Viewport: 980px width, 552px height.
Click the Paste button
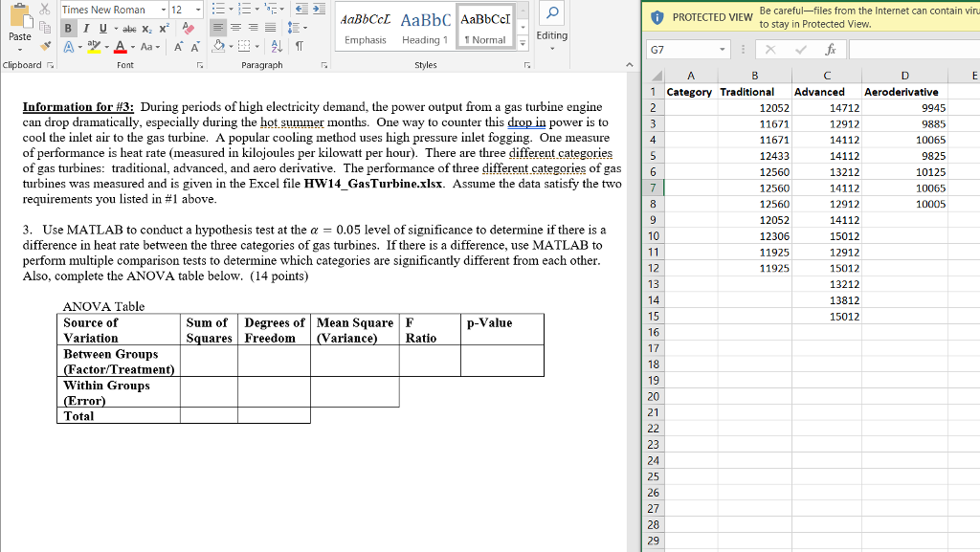pos(21,27)
